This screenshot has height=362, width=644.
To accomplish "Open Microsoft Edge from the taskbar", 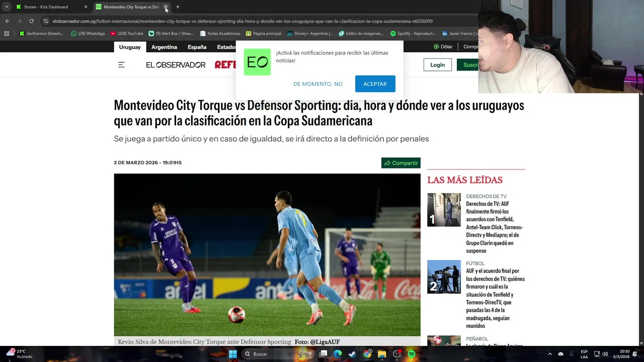I will 338,354.
